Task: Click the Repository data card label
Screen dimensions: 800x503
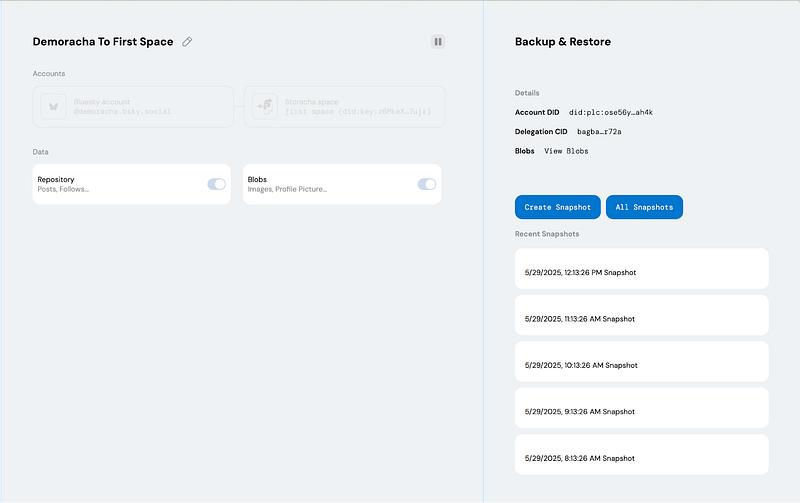Action: point(56,180)
